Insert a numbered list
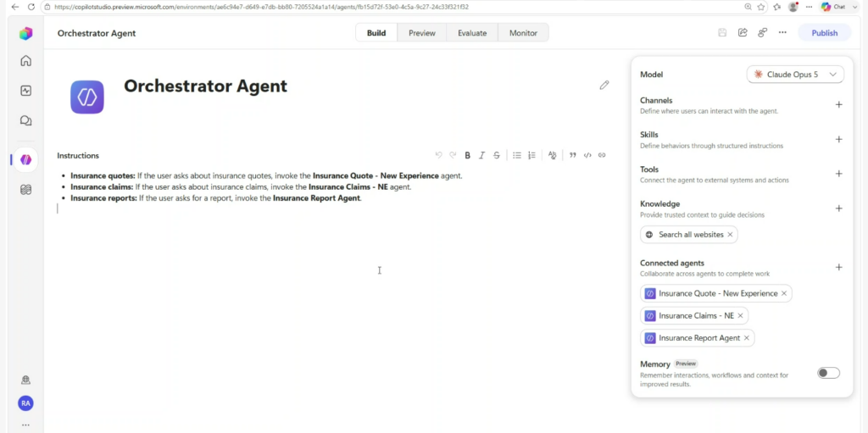The image size is (868, 433). point(531,155)
